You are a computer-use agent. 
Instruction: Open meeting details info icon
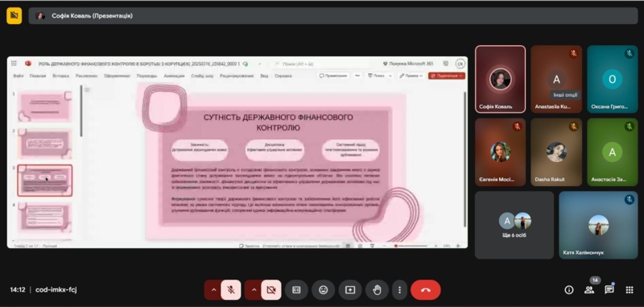569,290
